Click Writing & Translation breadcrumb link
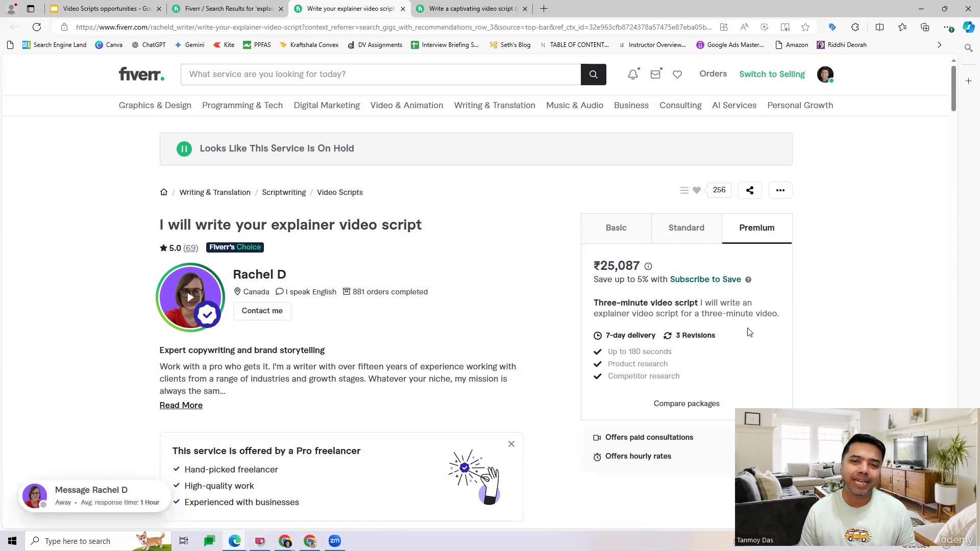The image size is (980, 551). [x=215, y=192]
